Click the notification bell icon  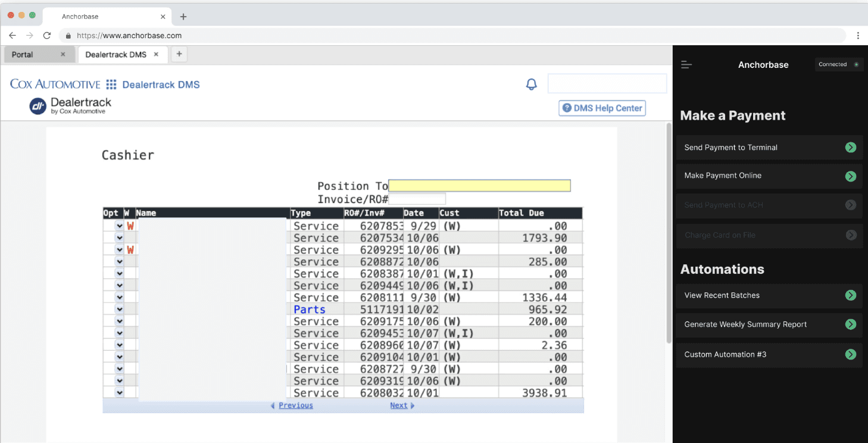click(531, 84)
